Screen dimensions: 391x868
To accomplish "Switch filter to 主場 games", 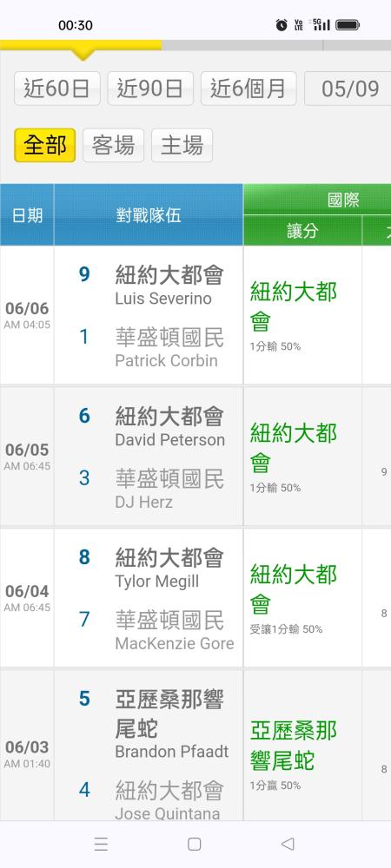I will [182, 146].
